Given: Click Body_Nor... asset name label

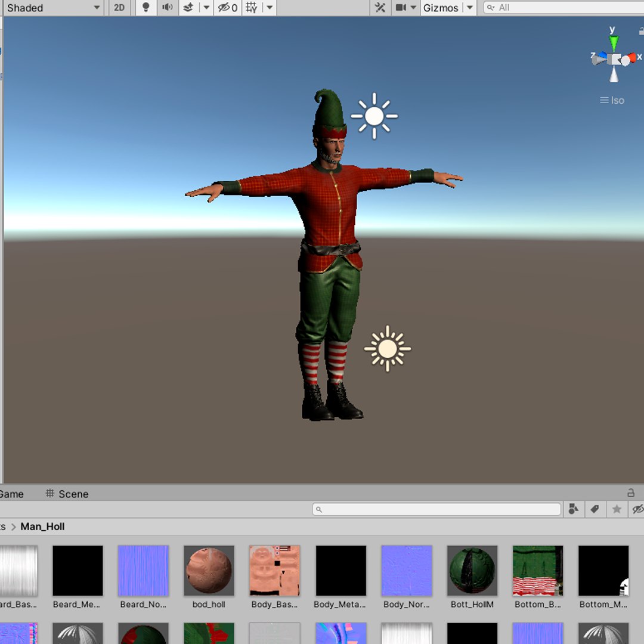Looking at the screenshot, I should click(407, 604).
